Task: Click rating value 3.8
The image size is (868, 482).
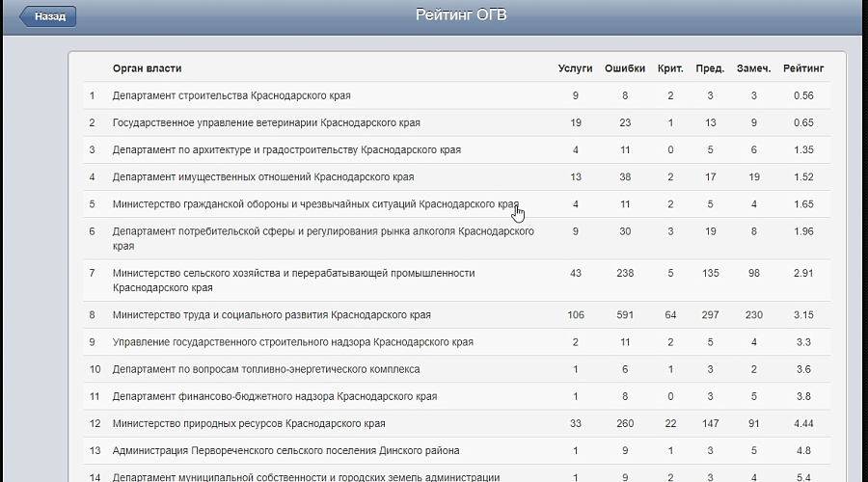Action: click(803, 396)
